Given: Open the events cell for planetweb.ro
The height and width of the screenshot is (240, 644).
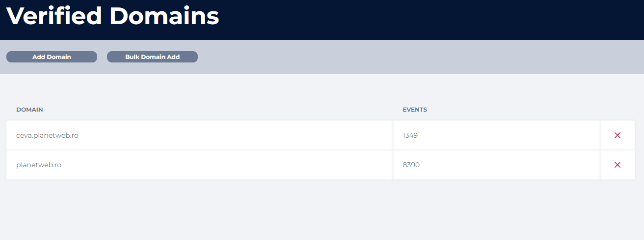Looking at the screenshot, I should tap(496, 165).
